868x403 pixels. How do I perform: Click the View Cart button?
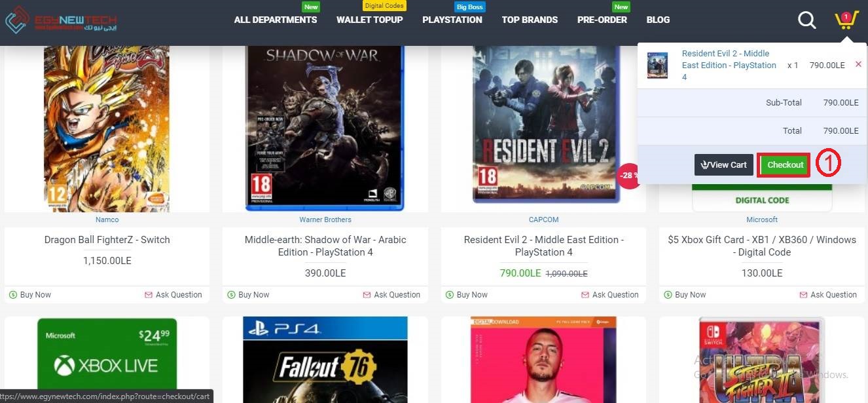point(723,165)
